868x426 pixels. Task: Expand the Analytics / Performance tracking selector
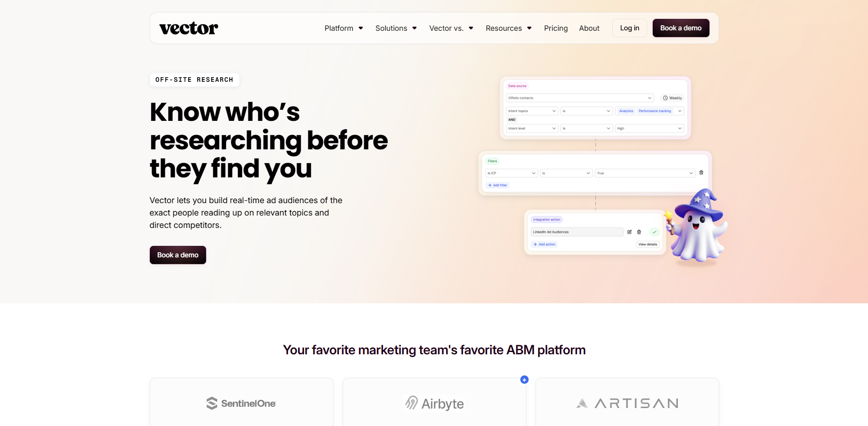[x=649, y=111]
